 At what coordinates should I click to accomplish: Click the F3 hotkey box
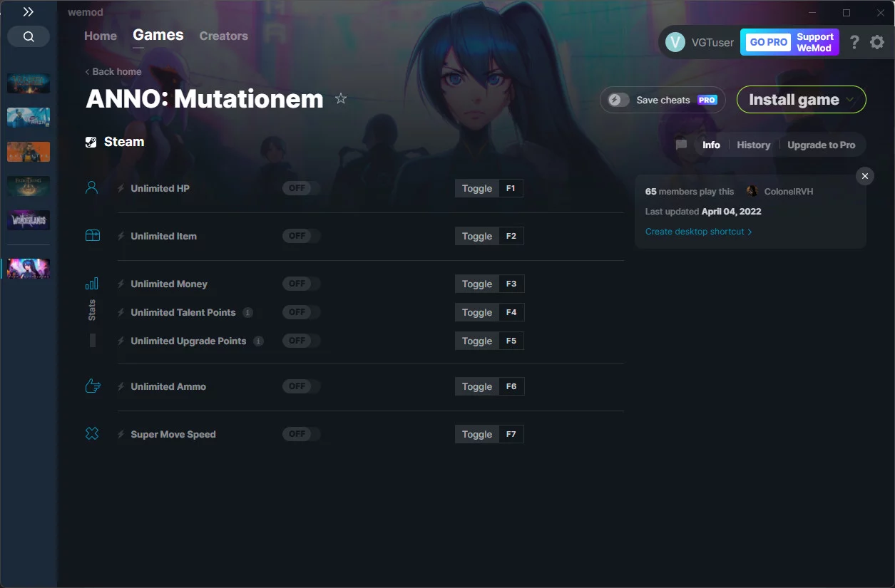511,284
